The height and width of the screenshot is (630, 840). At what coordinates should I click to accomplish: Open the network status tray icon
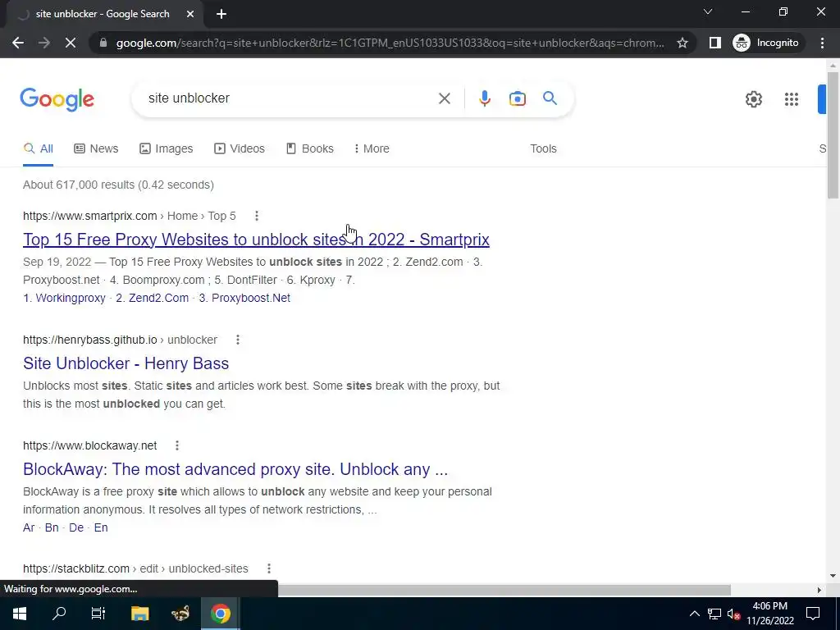714,614
